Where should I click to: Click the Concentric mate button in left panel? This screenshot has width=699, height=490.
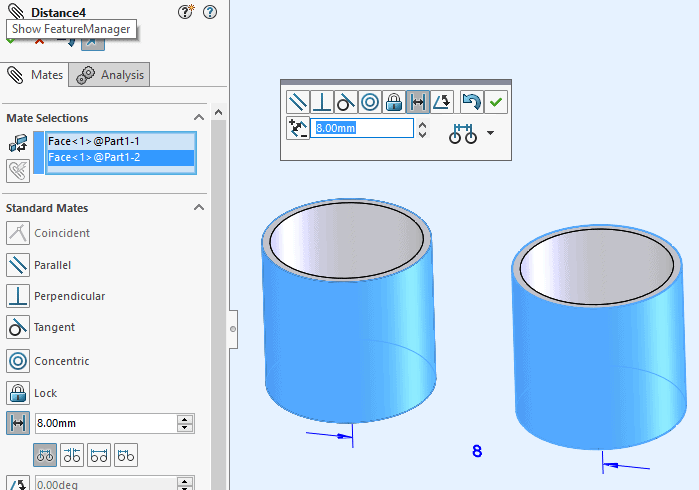(x=18, y=361)
